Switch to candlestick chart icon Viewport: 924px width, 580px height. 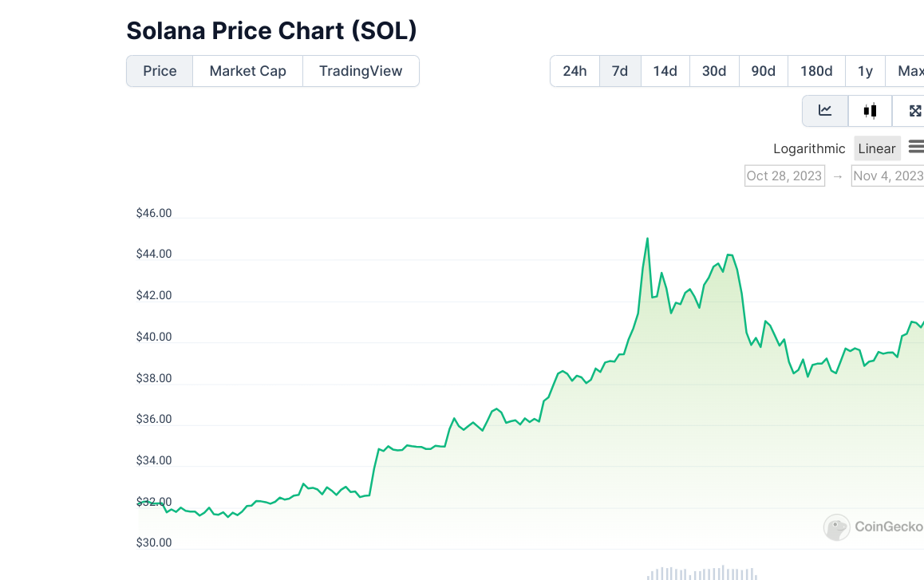(870, 111)
